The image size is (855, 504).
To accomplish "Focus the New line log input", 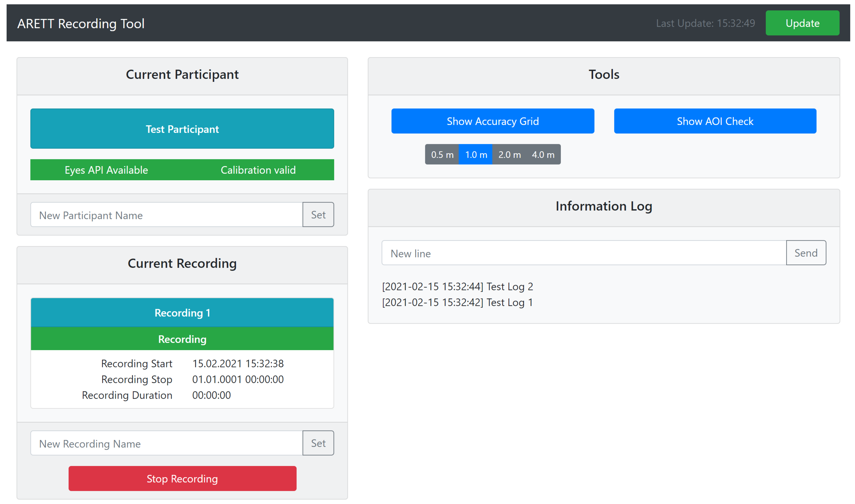I will click(x=584, y=253).
